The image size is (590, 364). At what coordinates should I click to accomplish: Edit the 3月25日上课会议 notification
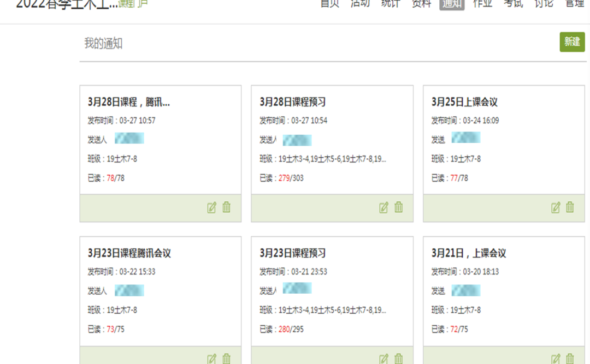tap(556, 207)
